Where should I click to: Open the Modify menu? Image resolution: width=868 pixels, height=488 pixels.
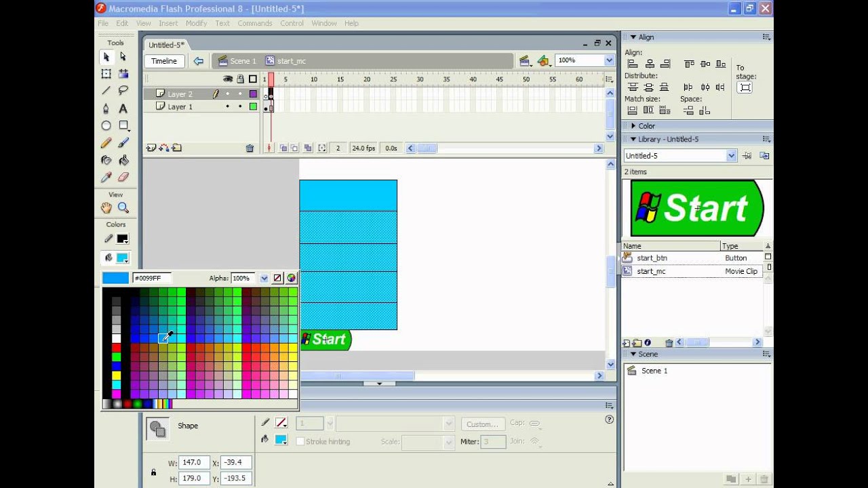(196, 23)
